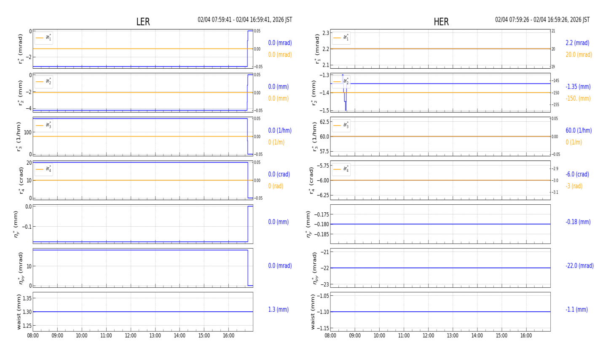
Task: Click the LER waist value 1.3 (mm)
Action: [278, 310]
